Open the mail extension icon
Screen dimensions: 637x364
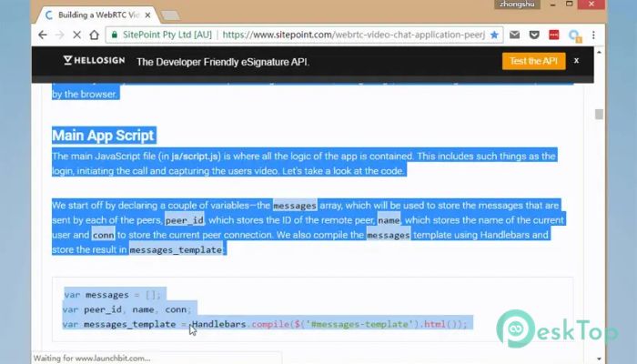point(514,35)
